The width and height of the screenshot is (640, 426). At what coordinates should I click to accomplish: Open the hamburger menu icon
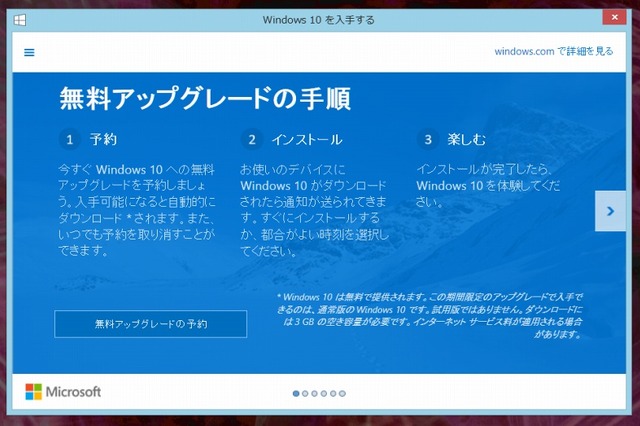pos(29,53)
